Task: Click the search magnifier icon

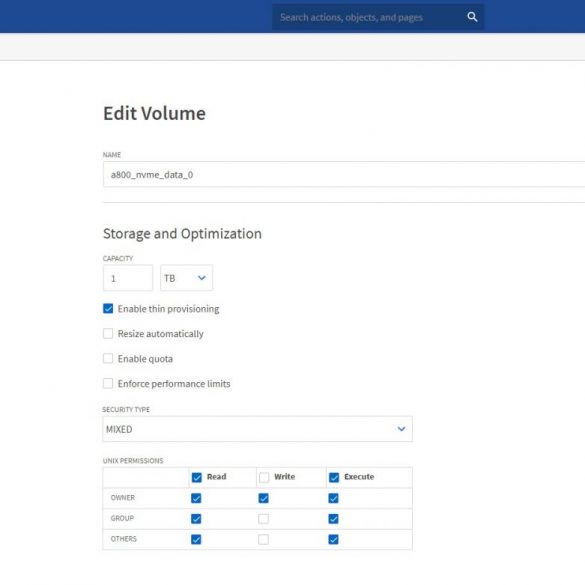Action: pyautogui.click(x=472, y=17)
